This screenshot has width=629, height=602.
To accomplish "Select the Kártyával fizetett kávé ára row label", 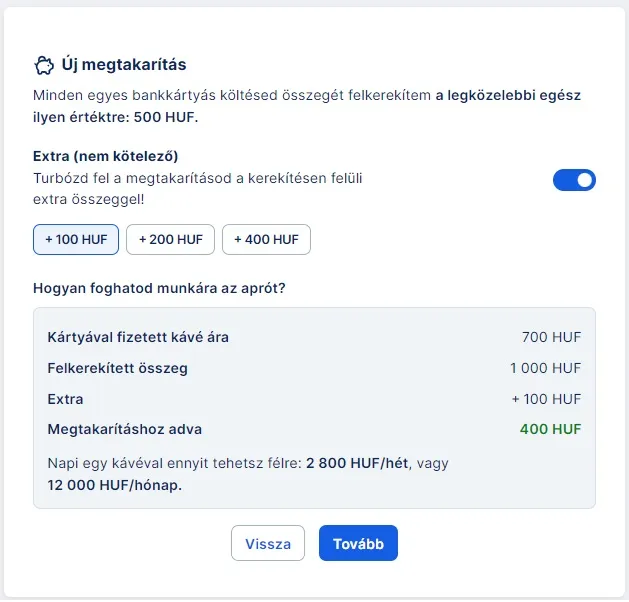I will [x=138, y=337].
